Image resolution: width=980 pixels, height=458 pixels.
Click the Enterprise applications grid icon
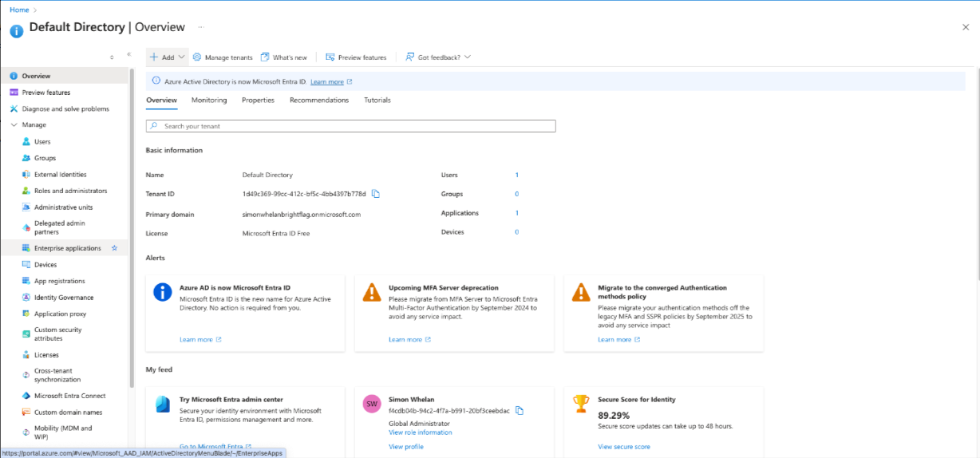coord(26,248)
